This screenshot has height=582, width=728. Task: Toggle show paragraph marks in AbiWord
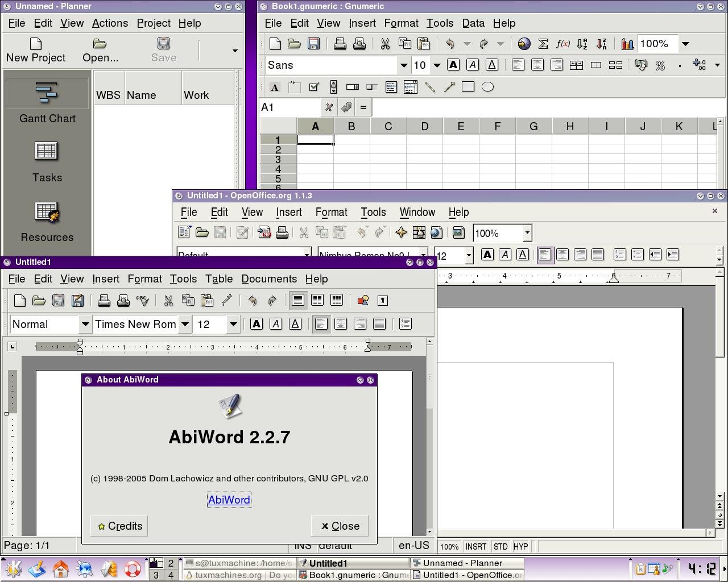[383, 301]
